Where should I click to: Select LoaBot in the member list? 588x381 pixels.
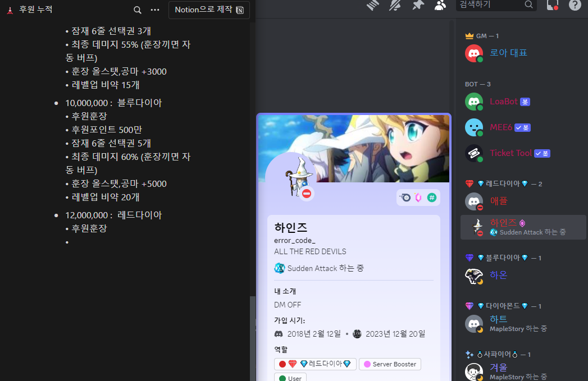point(503,102)
